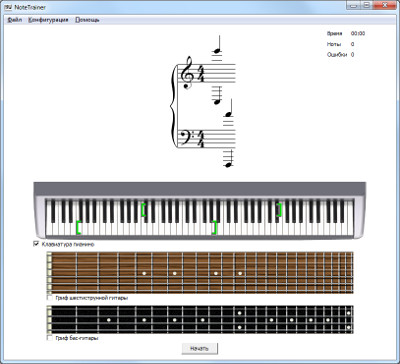
Task: Click the curly brace joining both staves
Action: (173, 106)
